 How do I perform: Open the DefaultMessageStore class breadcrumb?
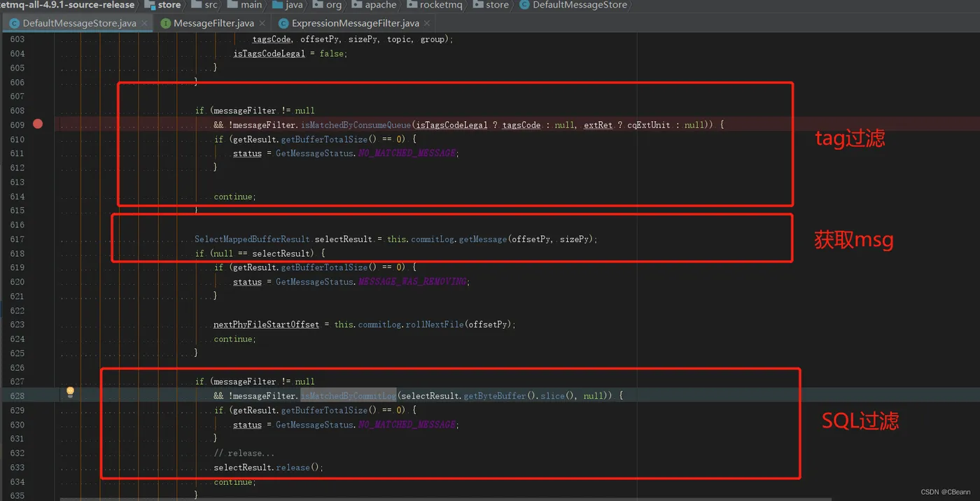[572, 5]
